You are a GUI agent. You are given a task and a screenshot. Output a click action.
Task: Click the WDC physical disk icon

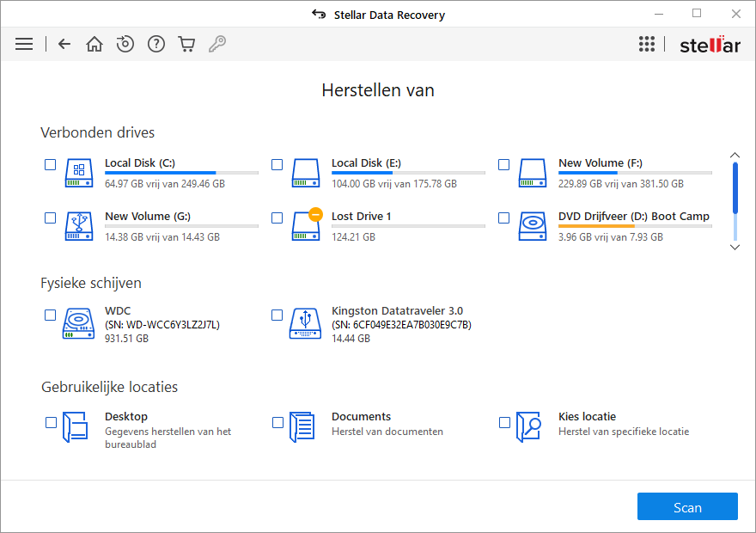(78, 323)
